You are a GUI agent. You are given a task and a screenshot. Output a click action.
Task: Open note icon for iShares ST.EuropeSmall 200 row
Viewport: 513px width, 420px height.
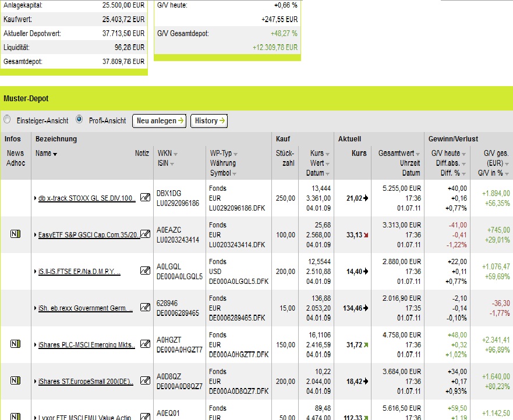pos(145,380)
